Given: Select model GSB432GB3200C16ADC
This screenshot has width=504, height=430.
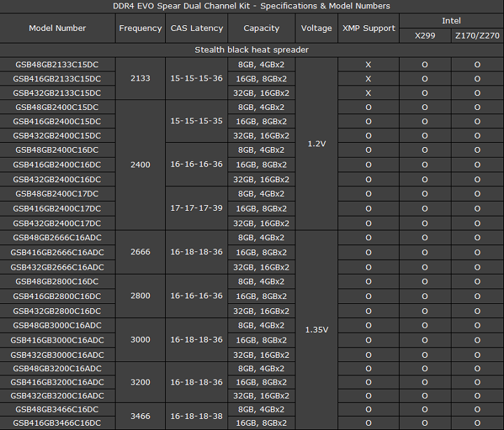Looking at the screenshot, I should coord(57,396).
